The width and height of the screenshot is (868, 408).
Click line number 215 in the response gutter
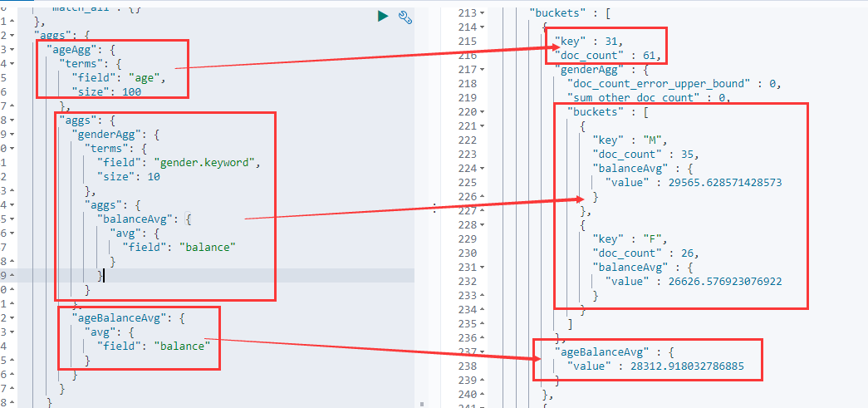coord(468,42)
